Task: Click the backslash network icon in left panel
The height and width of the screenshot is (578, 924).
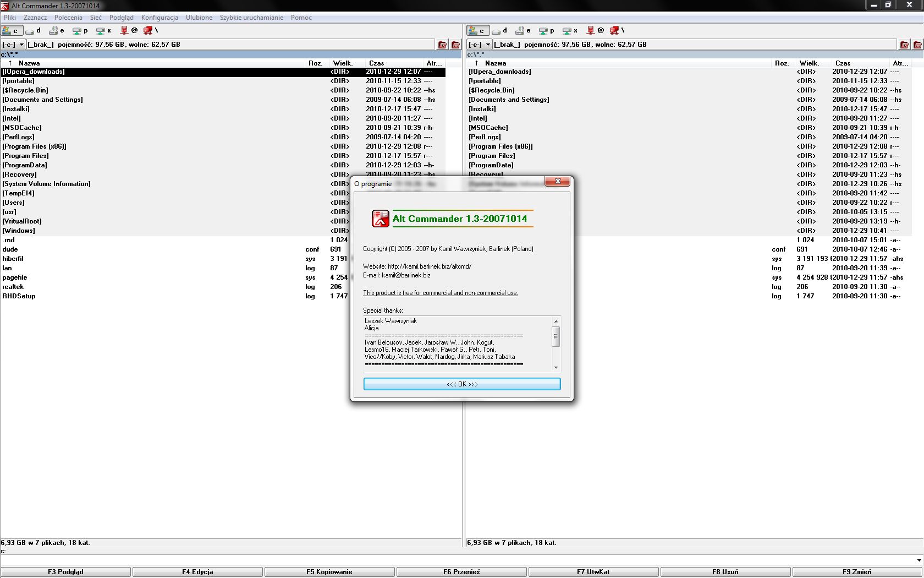Action: point(151,31)
